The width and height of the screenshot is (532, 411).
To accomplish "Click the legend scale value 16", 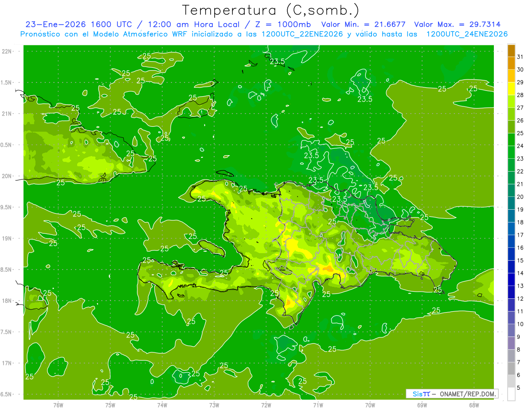I will [x=520, y=248].
